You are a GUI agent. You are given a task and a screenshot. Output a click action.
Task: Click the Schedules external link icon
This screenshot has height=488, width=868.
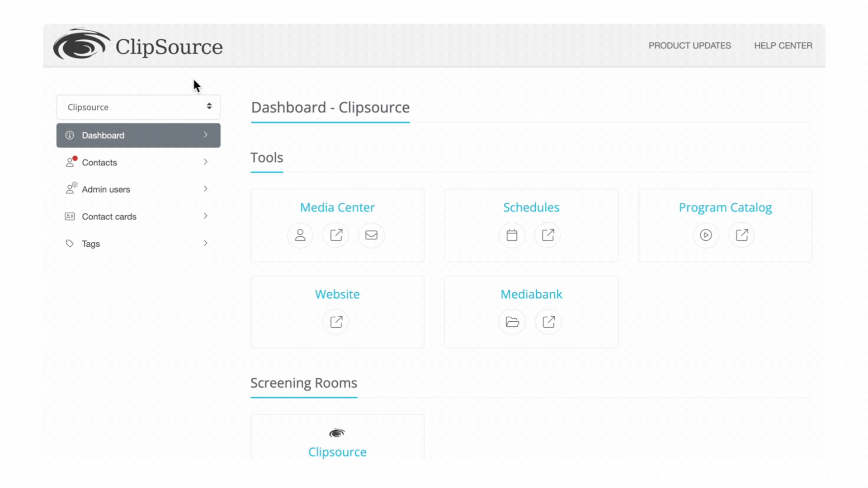click(x=548, y=235)
